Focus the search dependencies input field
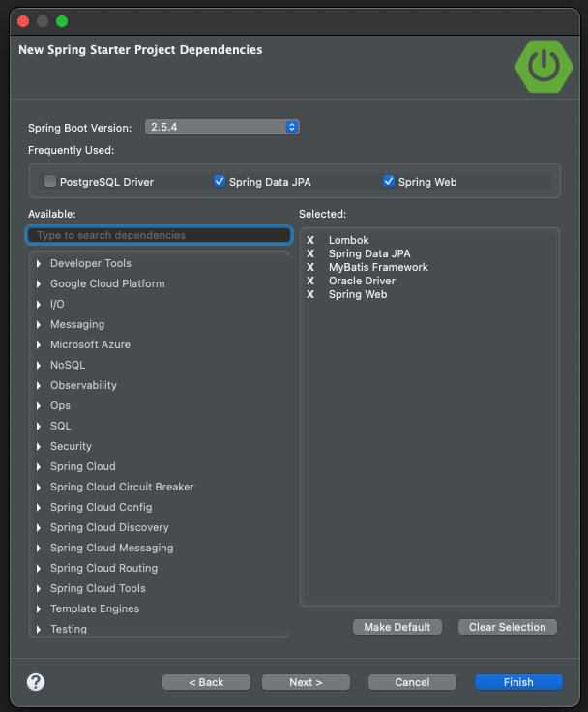Image resolution: width=588 pixels, height=712 pixels. click(x=159, y=235)
